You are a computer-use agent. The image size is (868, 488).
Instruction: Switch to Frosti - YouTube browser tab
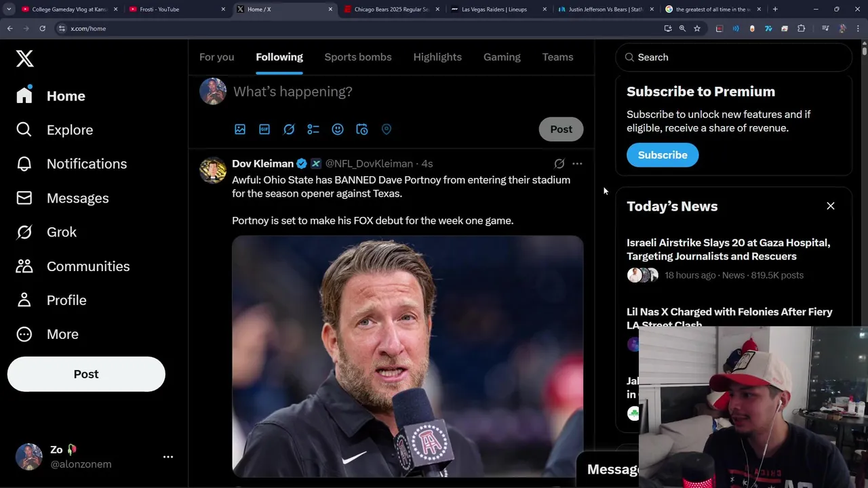pyautogui.click(x=178, y=9)
